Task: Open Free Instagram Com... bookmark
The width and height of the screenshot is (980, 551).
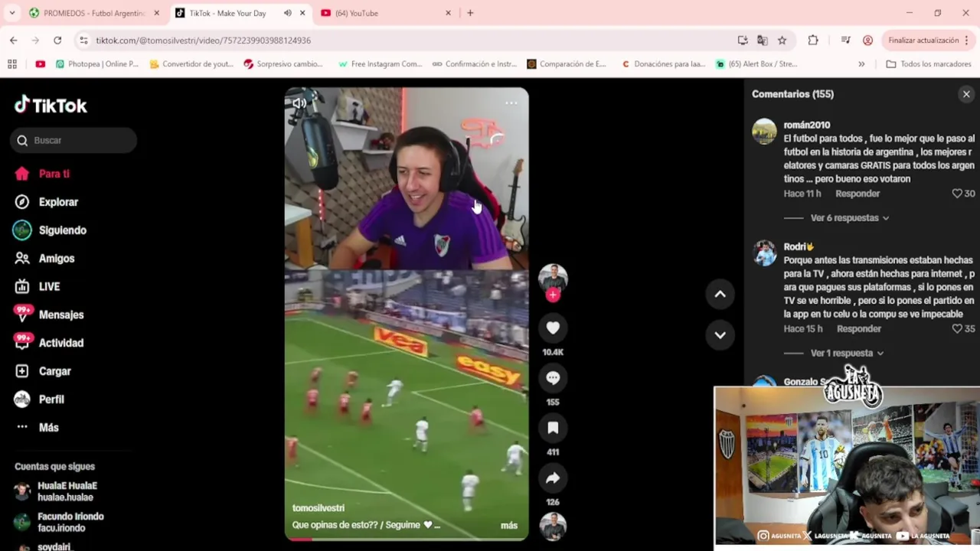Action: 380,64
